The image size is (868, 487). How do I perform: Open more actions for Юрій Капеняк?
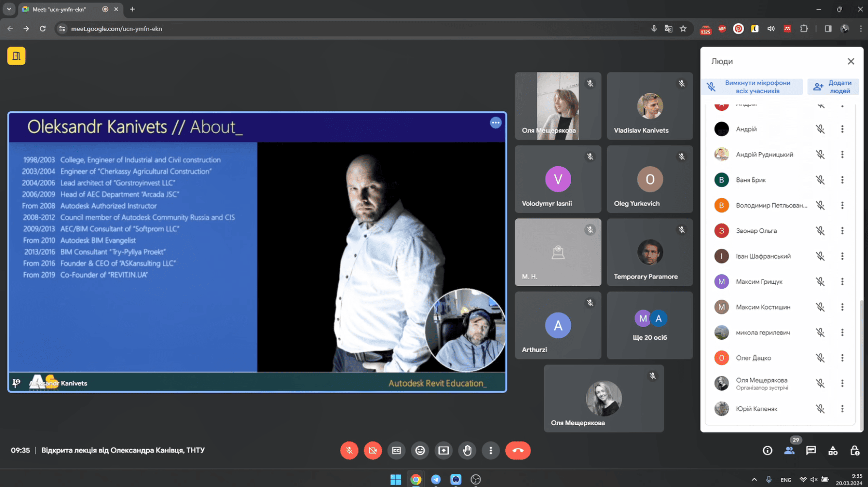pyautogui.click(x=842, y=409)
